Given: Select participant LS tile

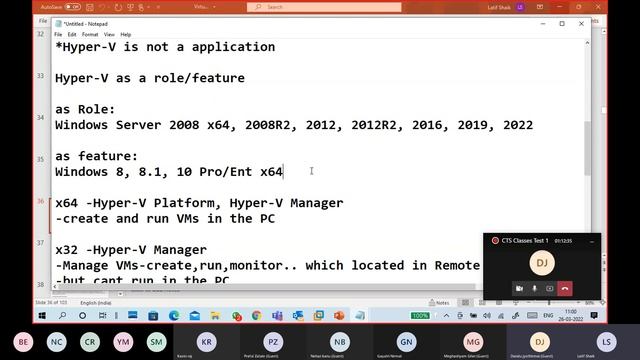Looking at the screenshot, I should [607, 342].
